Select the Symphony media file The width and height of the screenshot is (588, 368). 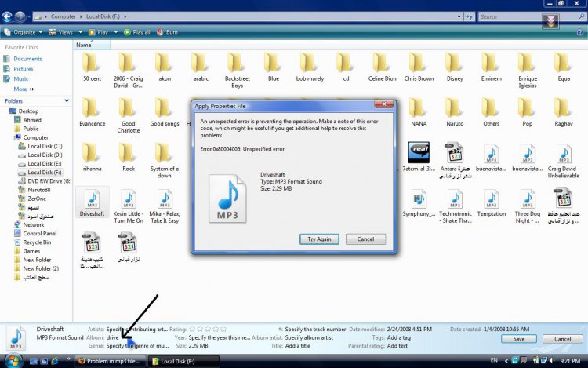pyautogui.click(x=419, y=203)
